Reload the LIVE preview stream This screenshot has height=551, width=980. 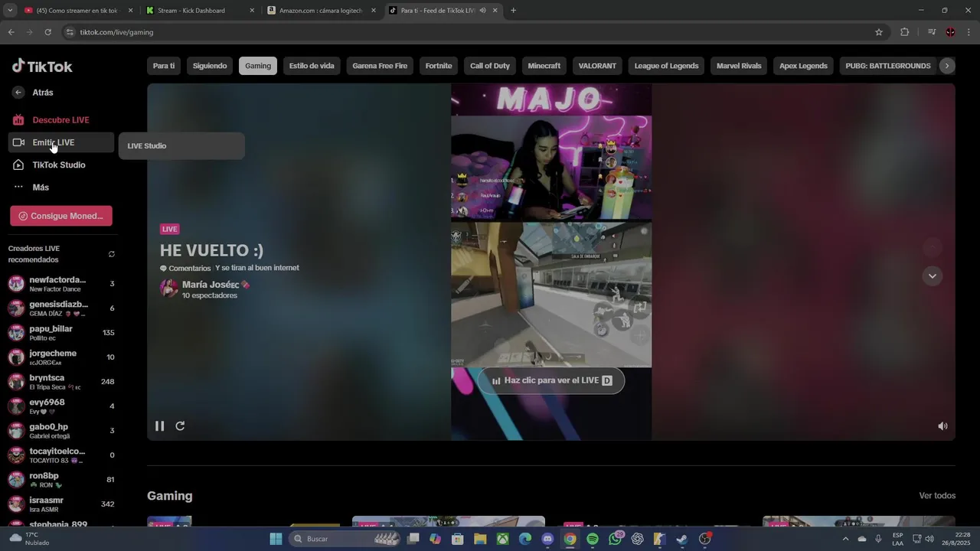(x=180, y=426)
